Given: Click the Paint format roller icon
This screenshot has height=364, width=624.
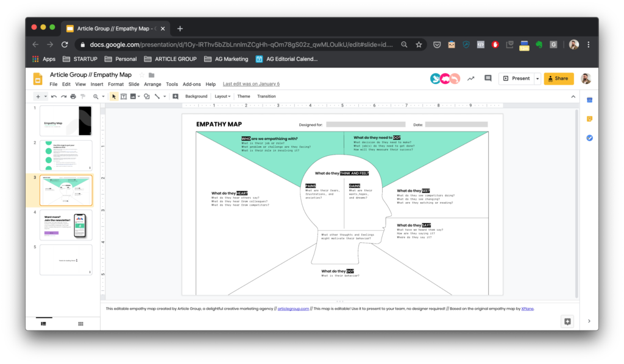Looking at the screenshot, I should (83, 97).
